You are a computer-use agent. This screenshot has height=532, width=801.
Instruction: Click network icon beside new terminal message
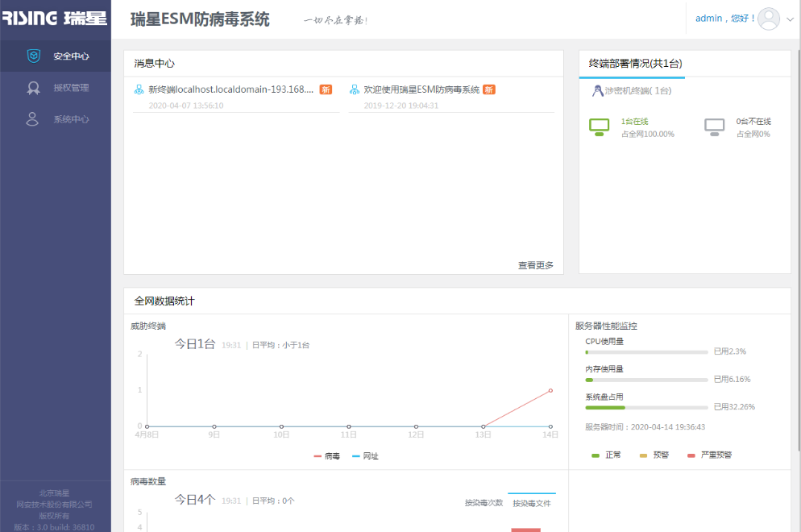pyautogui.click(x=139, y=89)
